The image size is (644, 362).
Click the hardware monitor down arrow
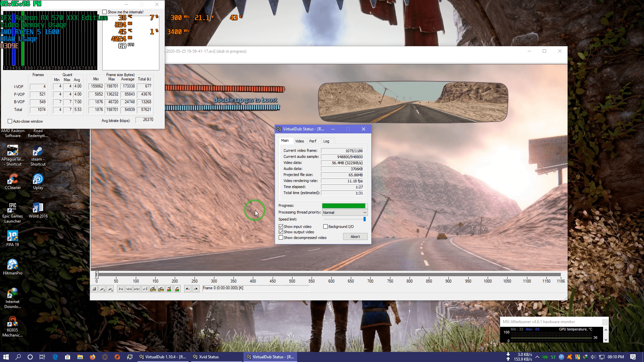[x=606, y=340]
